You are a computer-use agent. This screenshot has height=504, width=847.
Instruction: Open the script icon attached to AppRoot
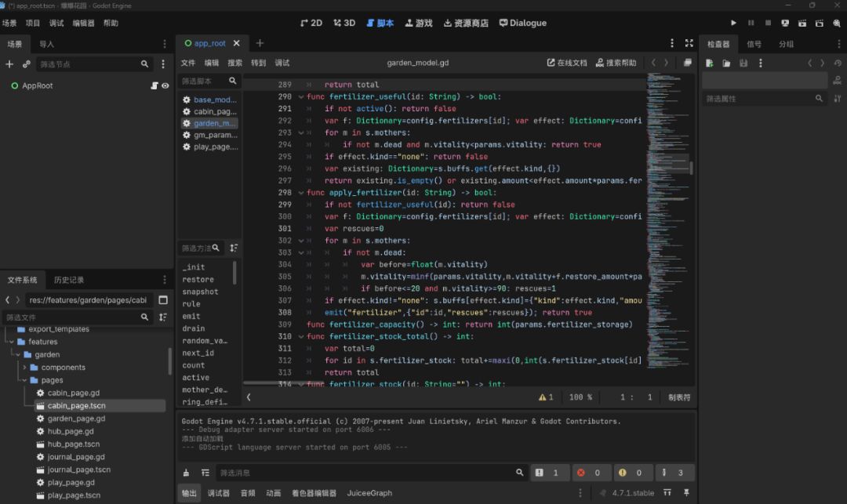[154, 85]
